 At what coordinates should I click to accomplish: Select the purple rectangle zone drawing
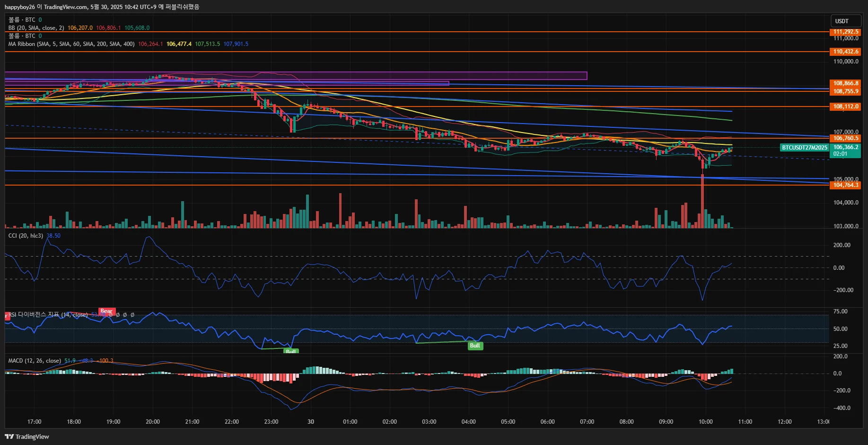296,76
